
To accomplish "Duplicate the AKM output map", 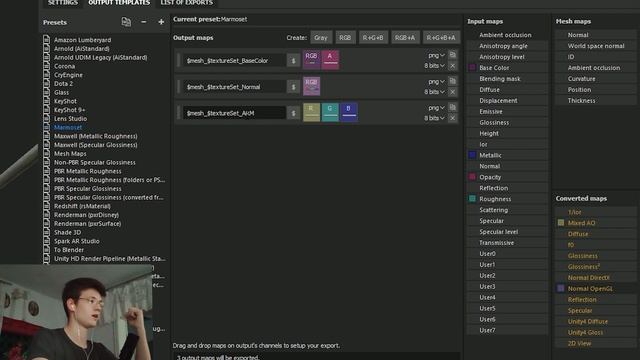I will click(x=452, y=107).
